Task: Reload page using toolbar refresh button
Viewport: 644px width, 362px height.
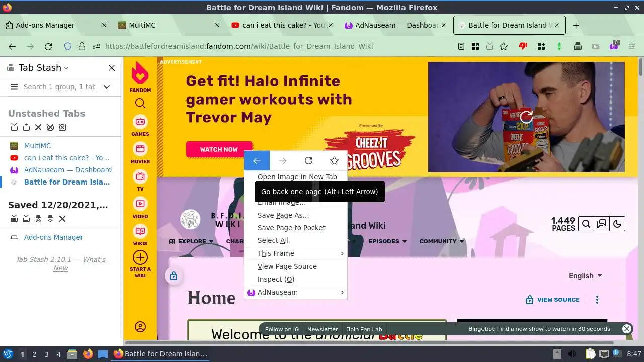Action: coord(48,46)
